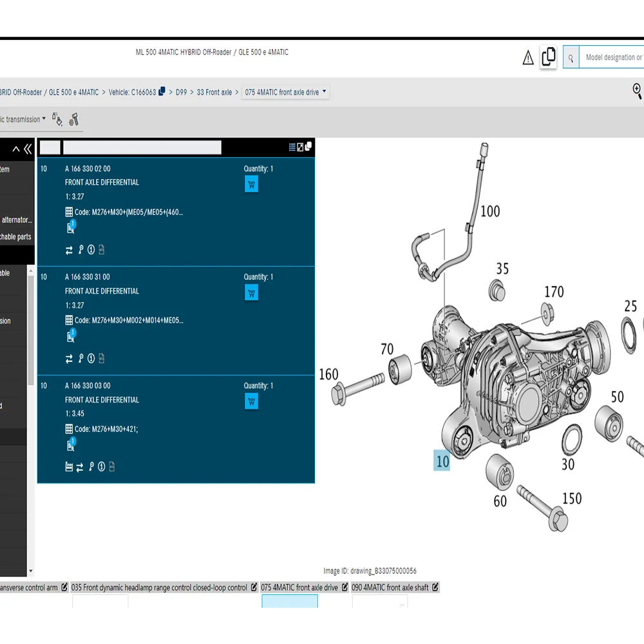Collapse the sidebar with double-left chevron
The image size is (644, 644).
click(x=28, y=149)
